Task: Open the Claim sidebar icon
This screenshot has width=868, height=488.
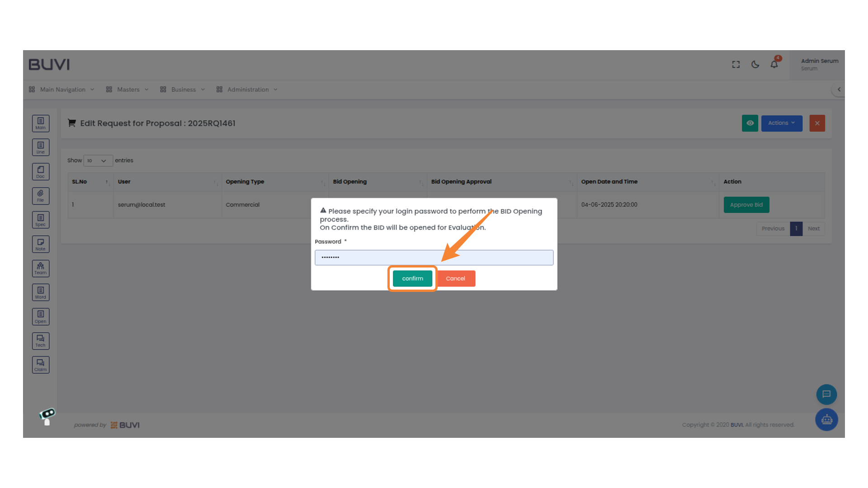Action: pyautogui.click(x=41, y=365)
